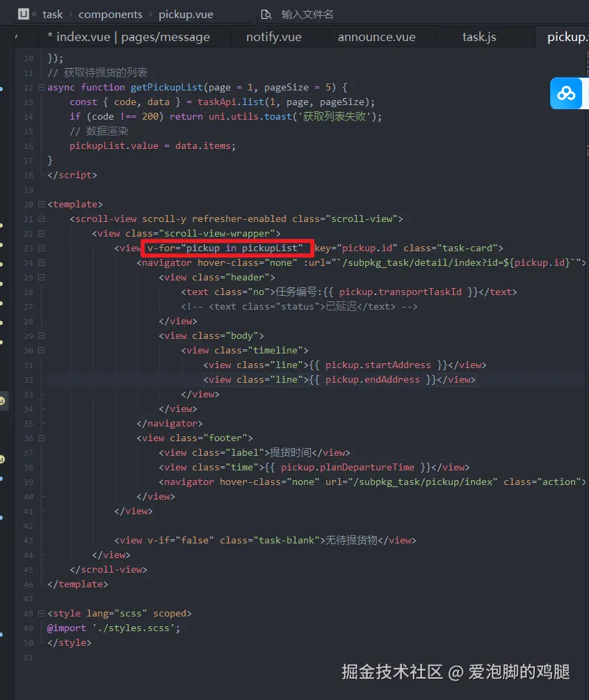Click the comment 获取待提货的列表 on line 11
This screenshot has height=700, width=589.
tap(97, 72)
